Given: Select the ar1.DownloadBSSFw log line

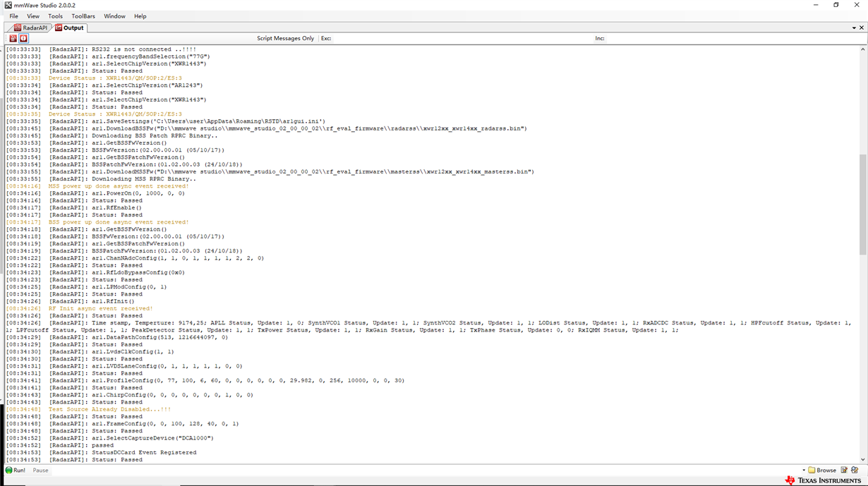Looking at the screenshot, I should (x=266, y=128).
